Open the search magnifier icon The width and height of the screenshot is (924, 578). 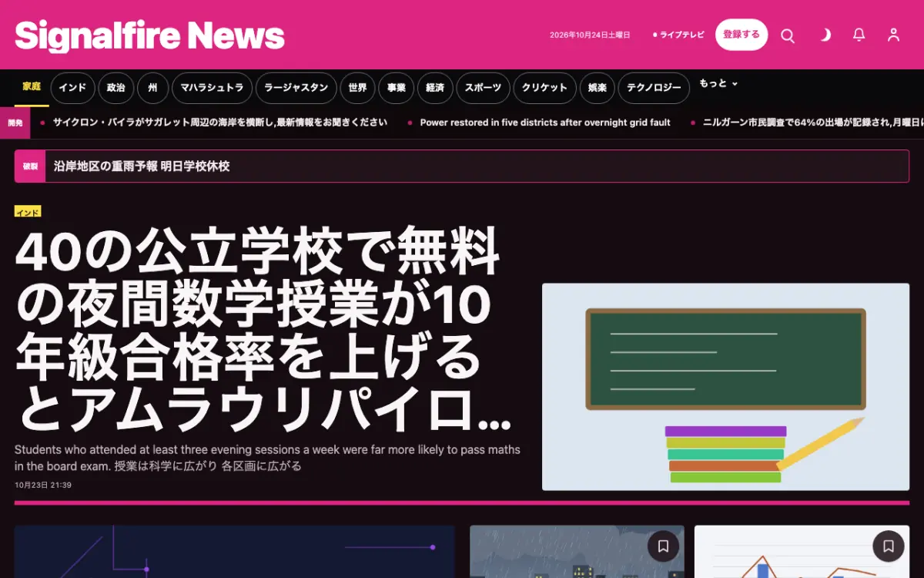pos(788,35)
